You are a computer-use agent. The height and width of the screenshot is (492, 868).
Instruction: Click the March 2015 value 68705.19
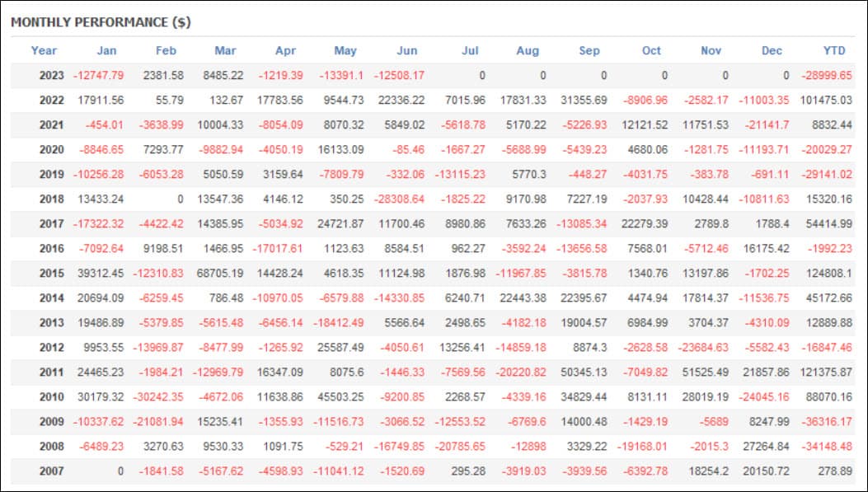[220, 274]
